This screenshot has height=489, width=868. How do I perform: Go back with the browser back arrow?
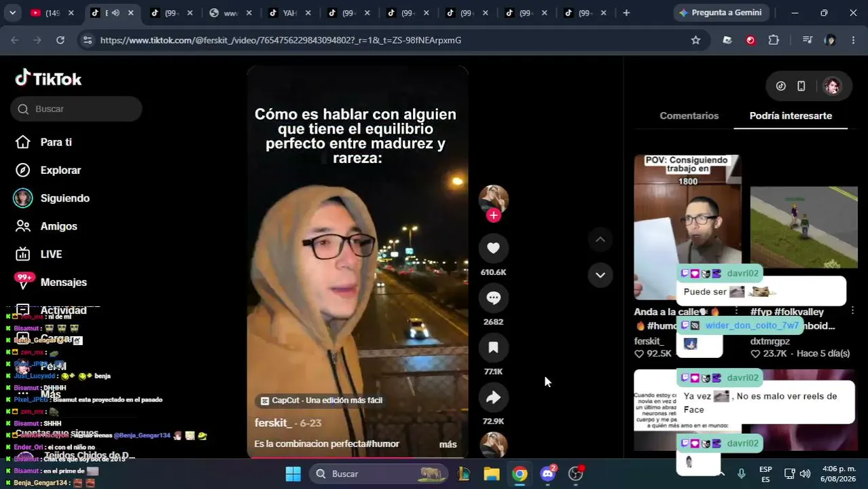click(15, 40)
